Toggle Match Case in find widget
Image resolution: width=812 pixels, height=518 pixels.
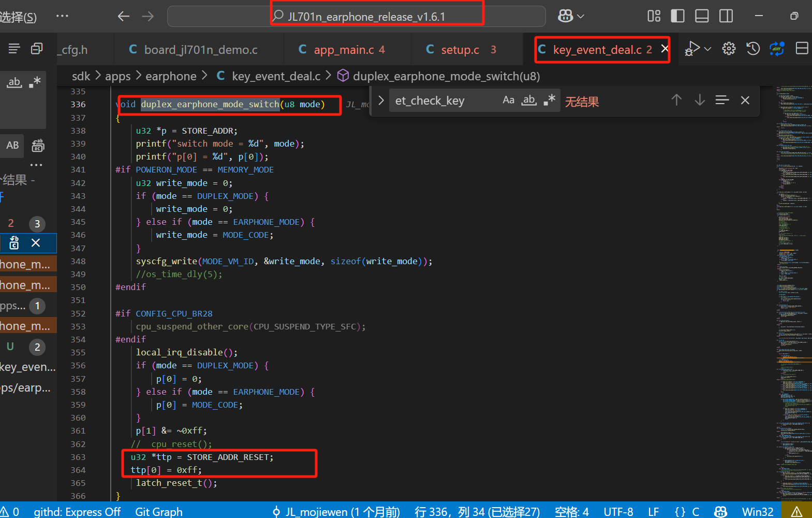pyautogui.click(x=508, y=100)
